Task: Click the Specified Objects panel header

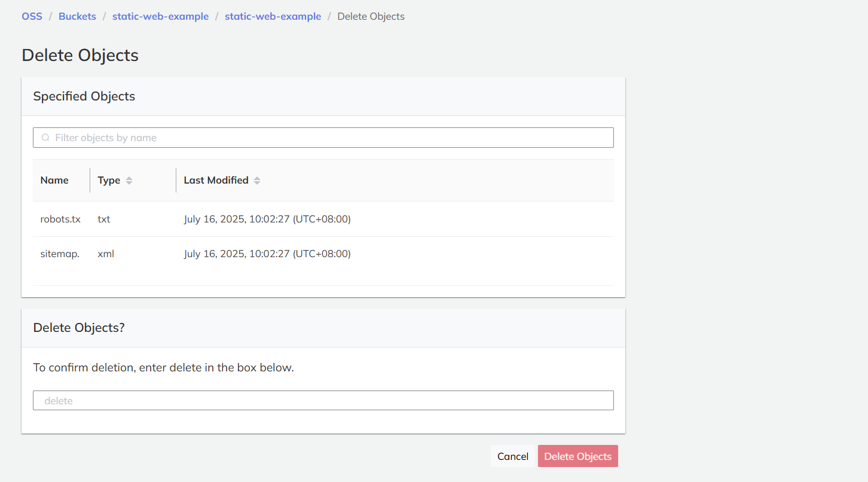Action: (x=84, y=96)
